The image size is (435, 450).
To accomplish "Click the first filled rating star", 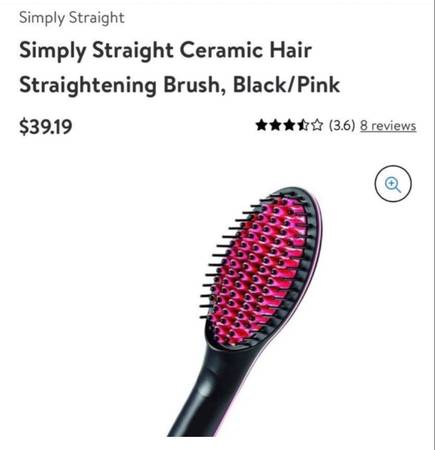I will [x=261, y=125].
